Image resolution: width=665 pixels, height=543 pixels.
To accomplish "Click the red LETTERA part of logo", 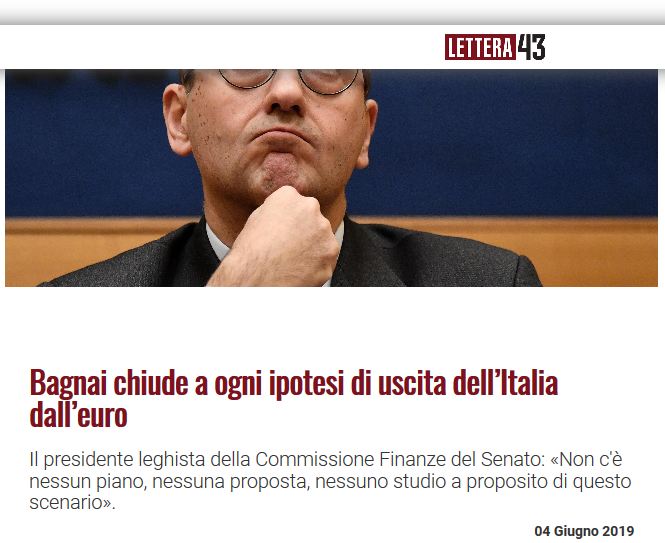I will pos(480,47).
